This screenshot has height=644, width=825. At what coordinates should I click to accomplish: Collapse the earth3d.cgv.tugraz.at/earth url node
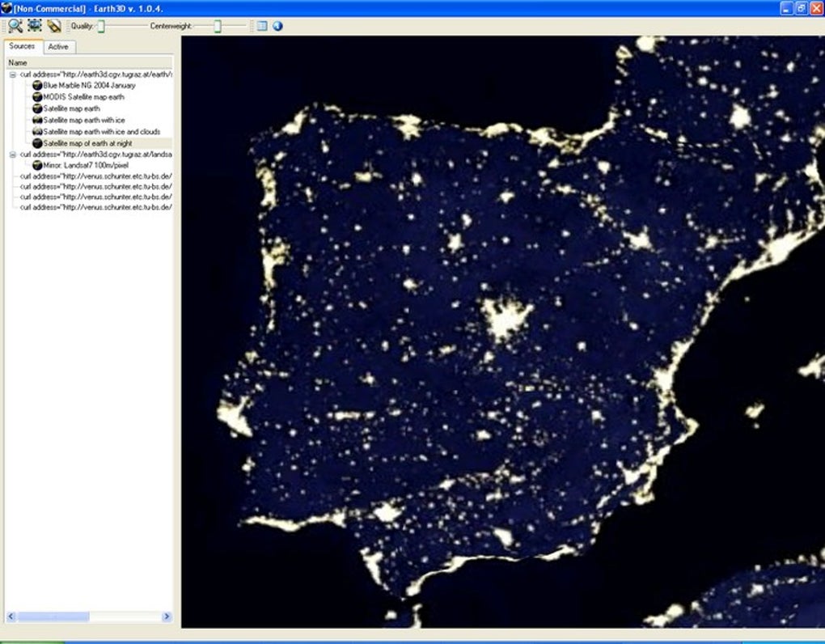pyautogui.click(x=13, y=74)
